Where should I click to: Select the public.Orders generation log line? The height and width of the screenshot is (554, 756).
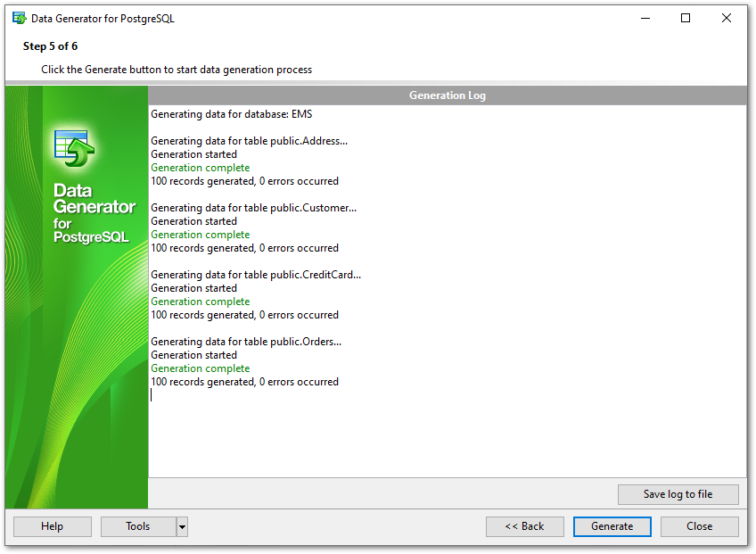click(x=246, y=342)
